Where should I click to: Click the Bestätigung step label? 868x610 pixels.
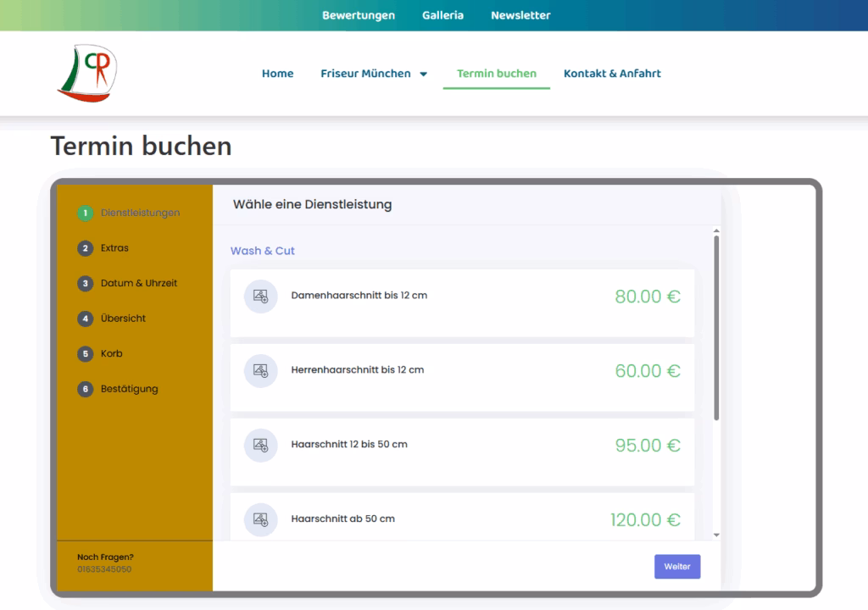(x=129, y=389)
